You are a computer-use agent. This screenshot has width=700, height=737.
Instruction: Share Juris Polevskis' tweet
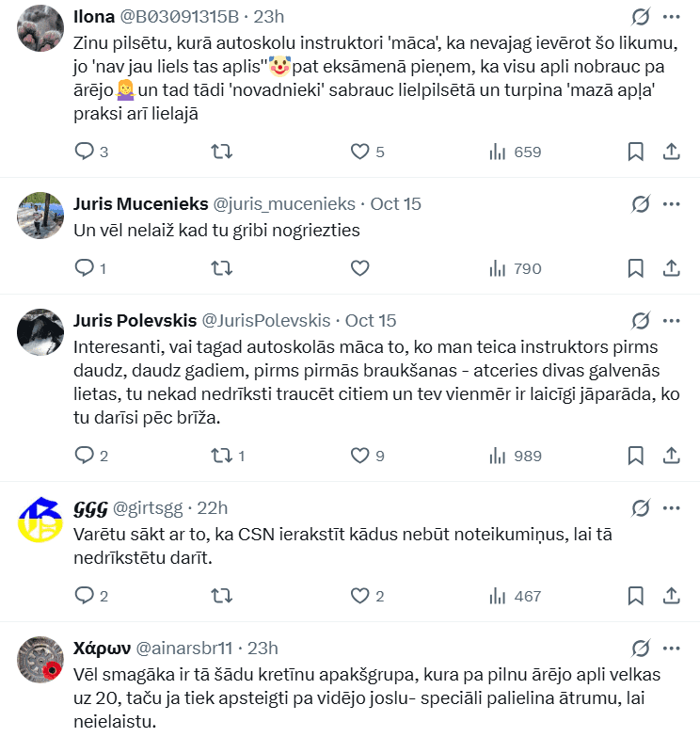[672, 456]
